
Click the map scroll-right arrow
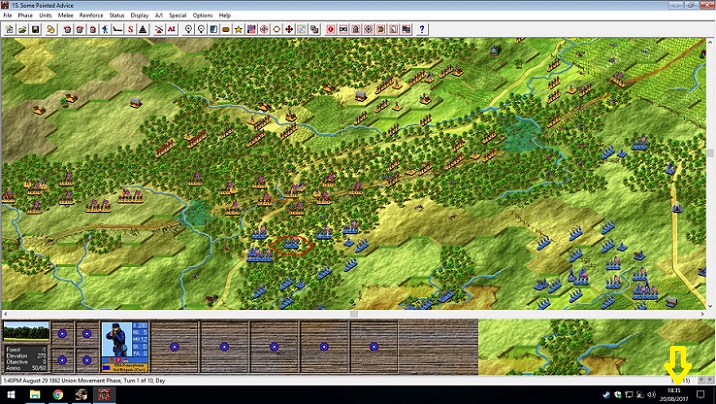pyautogui.click(x=703, y=314)
